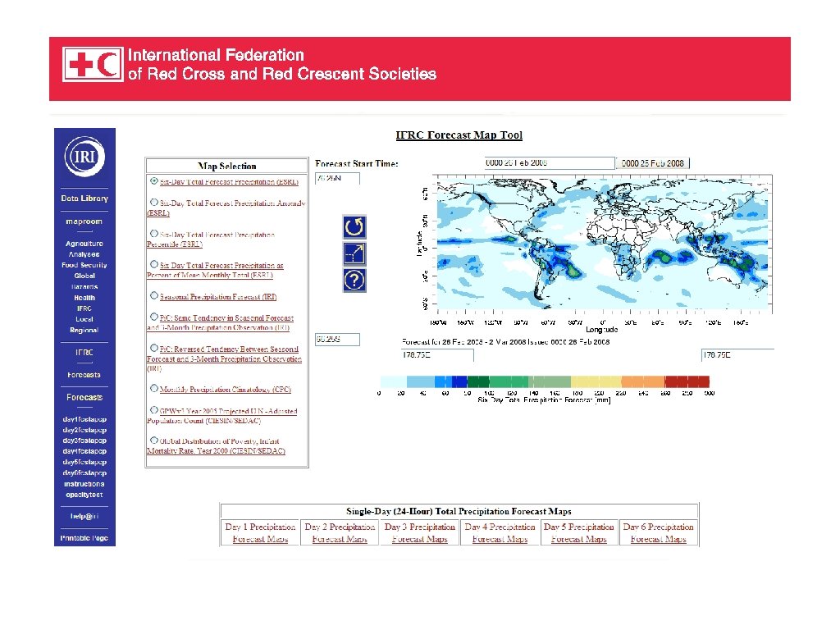
Task: Select PiC Same Tendency radio option
Action: click(153, 317)
